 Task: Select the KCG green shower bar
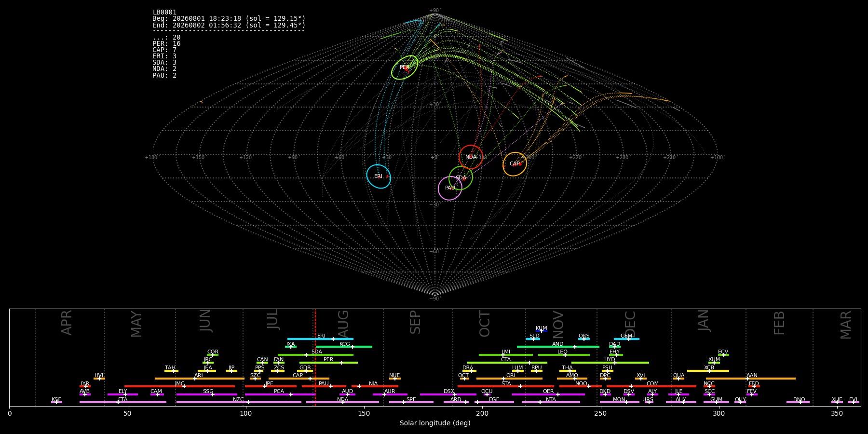[344, 347]
